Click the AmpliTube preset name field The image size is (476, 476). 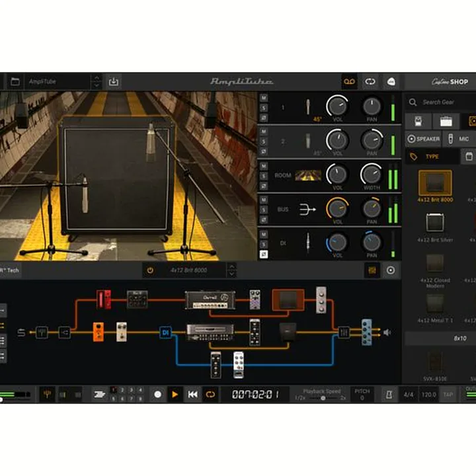point(58,81)
